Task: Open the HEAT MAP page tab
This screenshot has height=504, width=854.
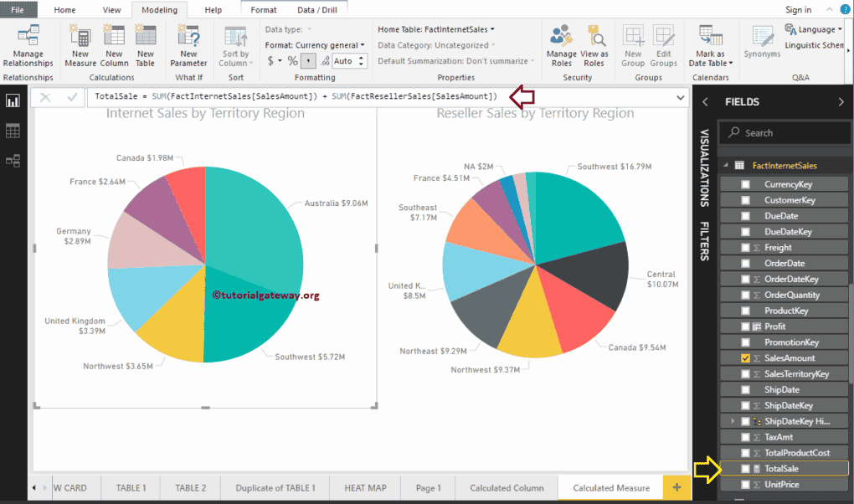Action: (364, 486)
